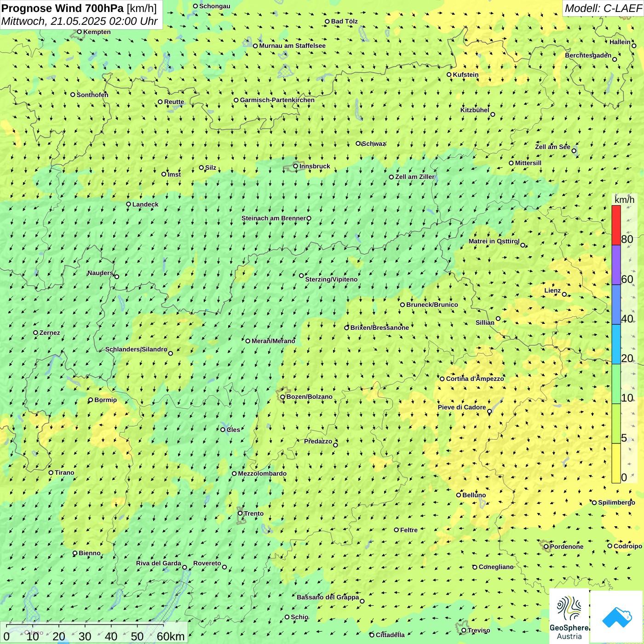The image size is (644, 644).
Task: Click the Cortina d'Ampezzo label
Action: point(475,379)
